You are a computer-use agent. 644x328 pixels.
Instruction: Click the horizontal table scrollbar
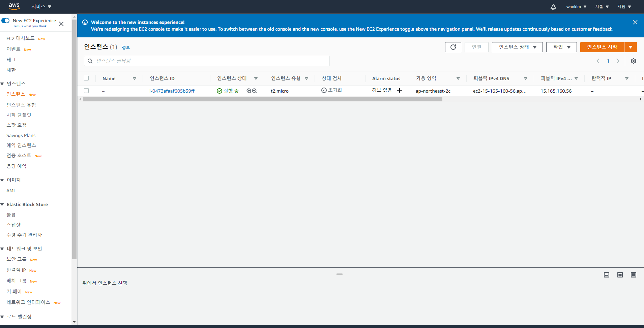(x=263, y=99)
